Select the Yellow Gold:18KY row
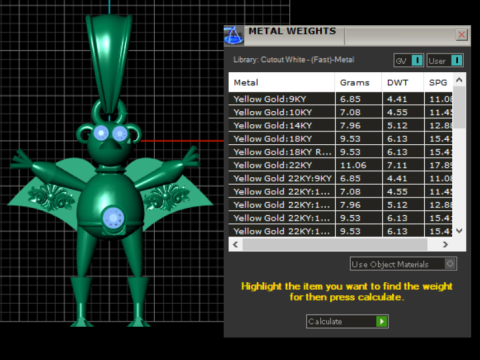Image resolution: width=480 pixels, height=360 pixels. pyautogui.click(x=340, y=139)
